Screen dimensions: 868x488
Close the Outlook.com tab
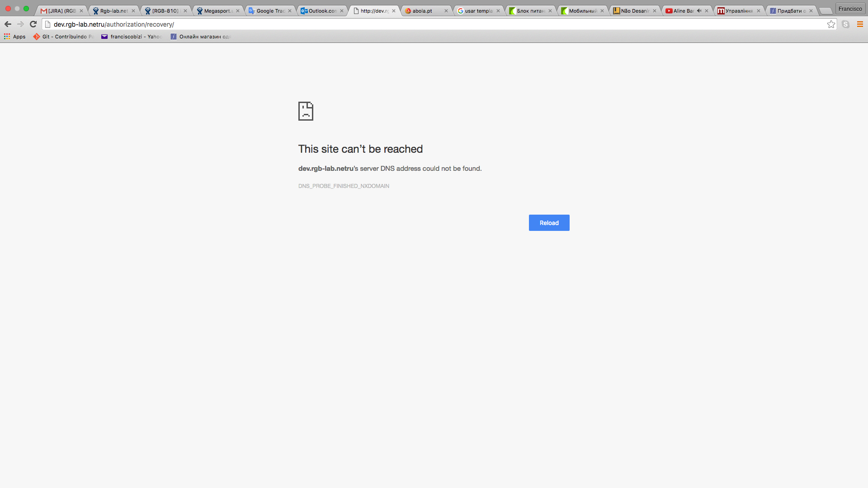coord(342,11)
